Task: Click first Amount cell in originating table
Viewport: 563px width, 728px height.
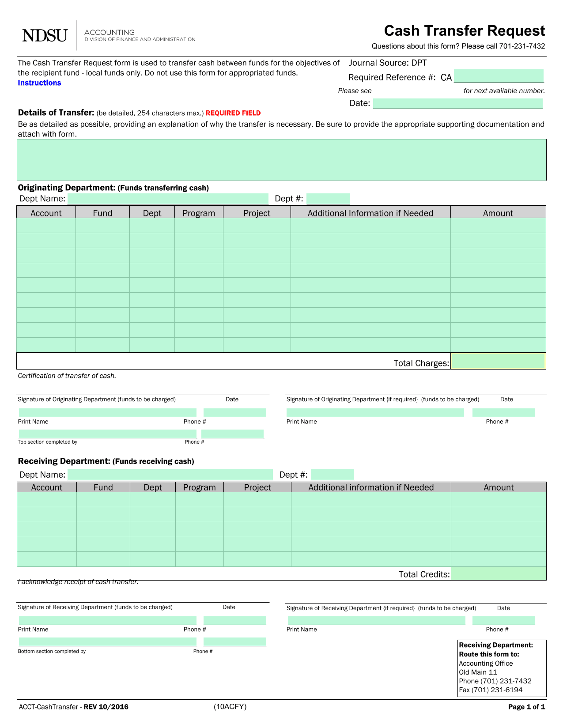Action: coord(499,226)
